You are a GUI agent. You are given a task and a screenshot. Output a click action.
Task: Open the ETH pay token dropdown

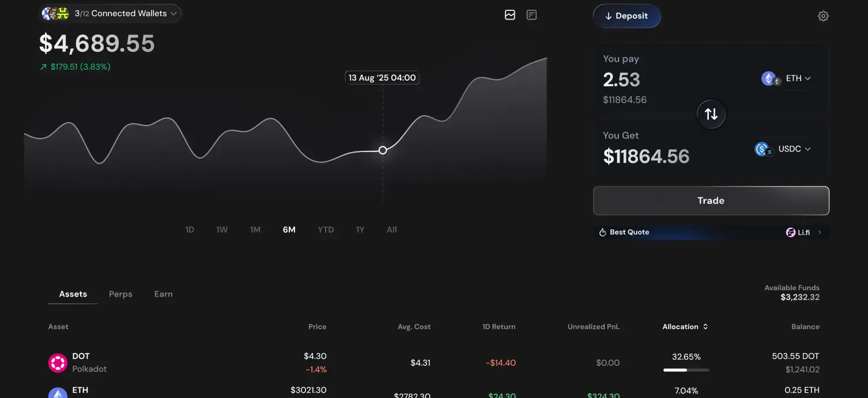pyautogui.click(x=798, y=78)
